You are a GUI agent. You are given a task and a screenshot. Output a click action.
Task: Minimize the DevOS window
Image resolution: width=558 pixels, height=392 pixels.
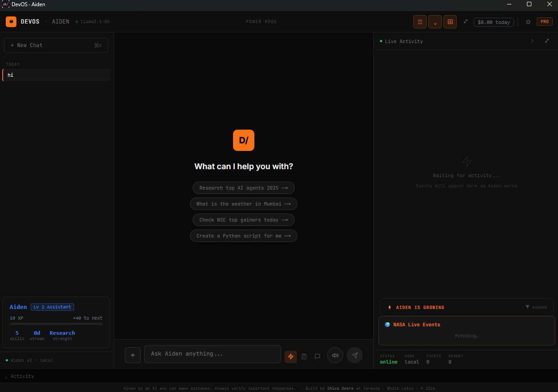coord(509,4)
